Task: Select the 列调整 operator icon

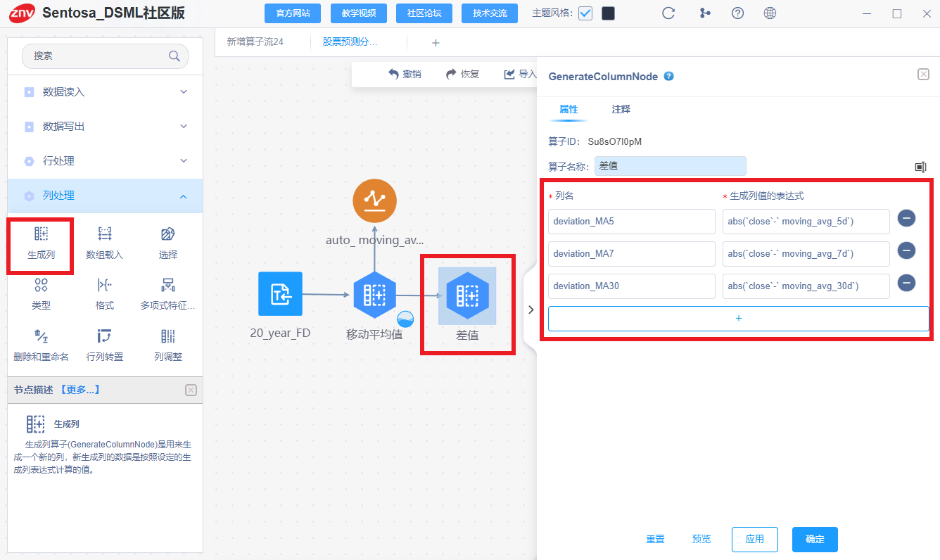Action: (167, 336)
